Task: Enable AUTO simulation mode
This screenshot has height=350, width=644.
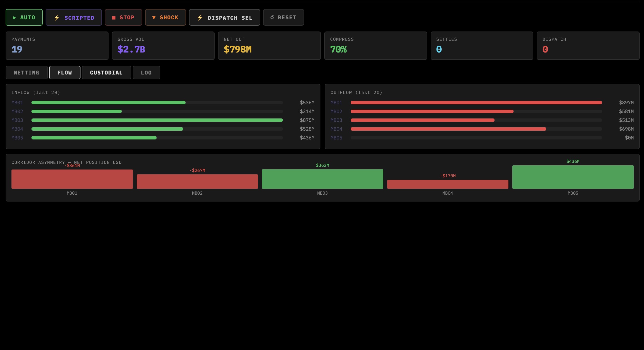Action: [24, 17]
